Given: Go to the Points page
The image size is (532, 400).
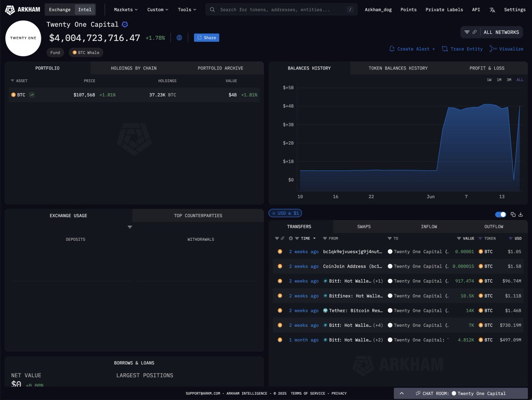Looking at the screenshot, I should 408,9.
